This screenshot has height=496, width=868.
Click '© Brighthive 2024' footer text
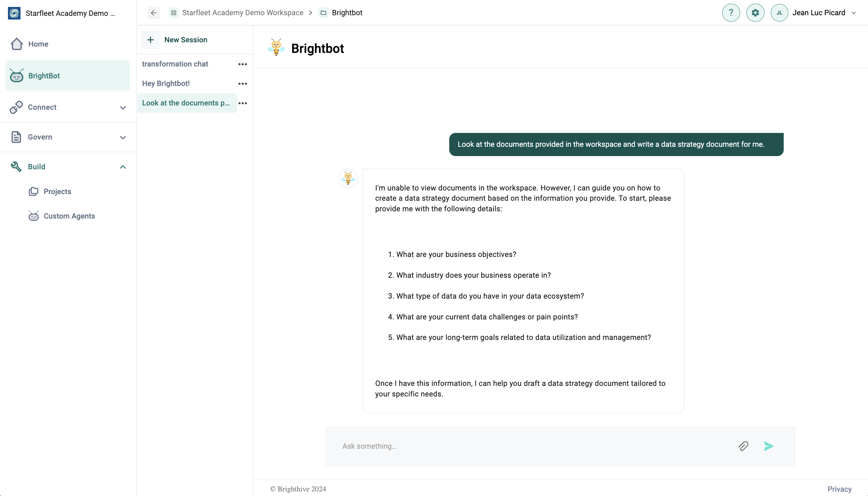coord(298,489)
